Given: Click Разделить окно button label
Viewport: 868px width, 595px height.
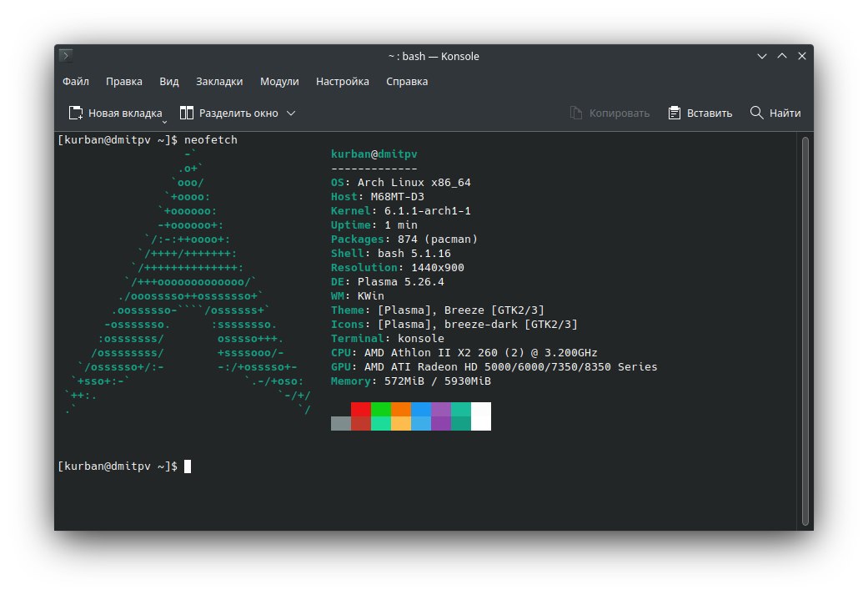Looking at the screenshot, I should click(238, 113).
